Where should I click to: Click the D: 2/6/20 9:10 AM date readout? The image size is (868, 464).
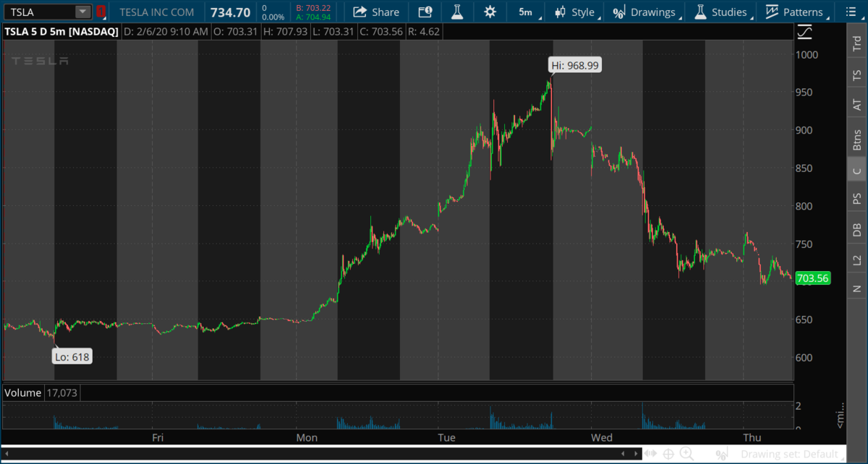pos(166,32)
